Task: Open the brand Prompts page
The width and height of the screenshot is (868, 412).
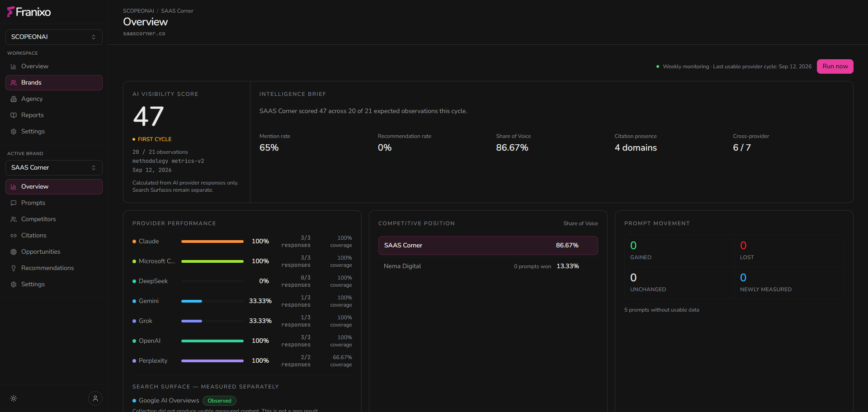Action: click(54, 203)
